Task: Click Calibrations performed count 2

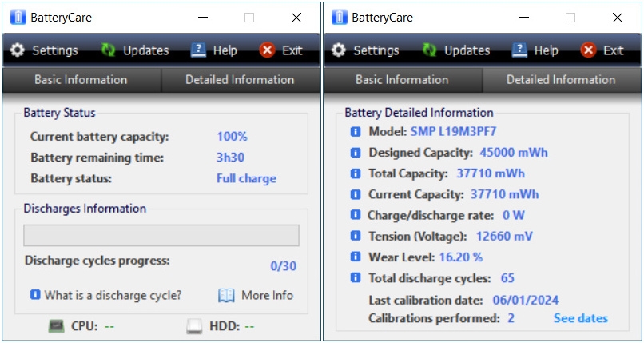Action: coord(511,318)
